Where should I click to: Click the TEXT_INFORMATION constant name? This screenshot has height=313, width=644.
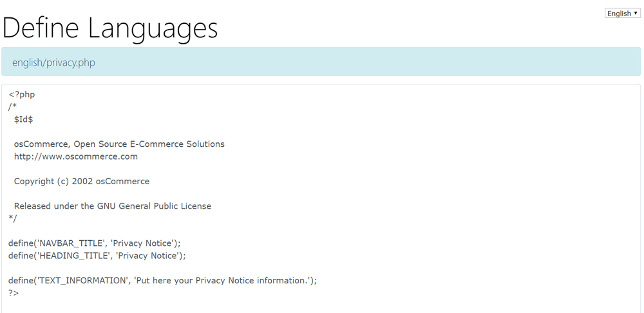coord(82,281)
